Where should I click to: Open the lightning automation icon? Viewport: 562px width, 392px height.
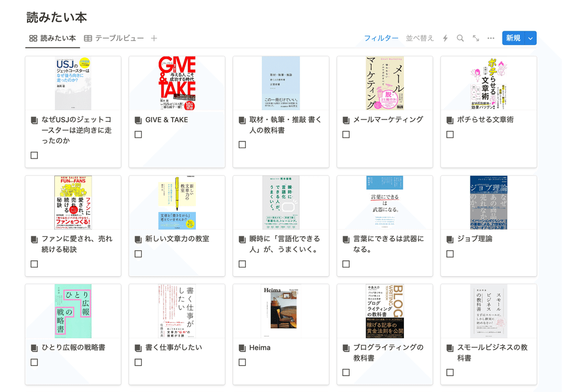click(x=445, y=38)
